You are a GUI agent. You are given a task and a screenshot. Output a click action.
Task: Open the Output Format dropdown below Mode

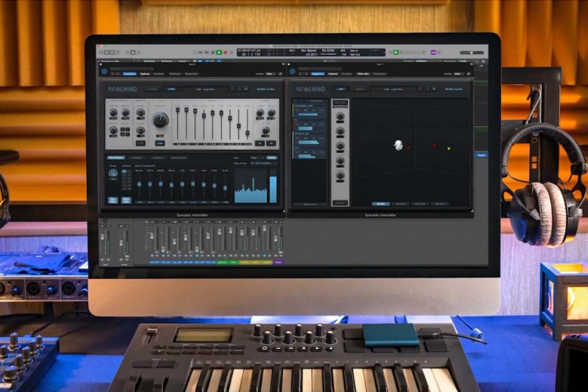click(263, 164)
